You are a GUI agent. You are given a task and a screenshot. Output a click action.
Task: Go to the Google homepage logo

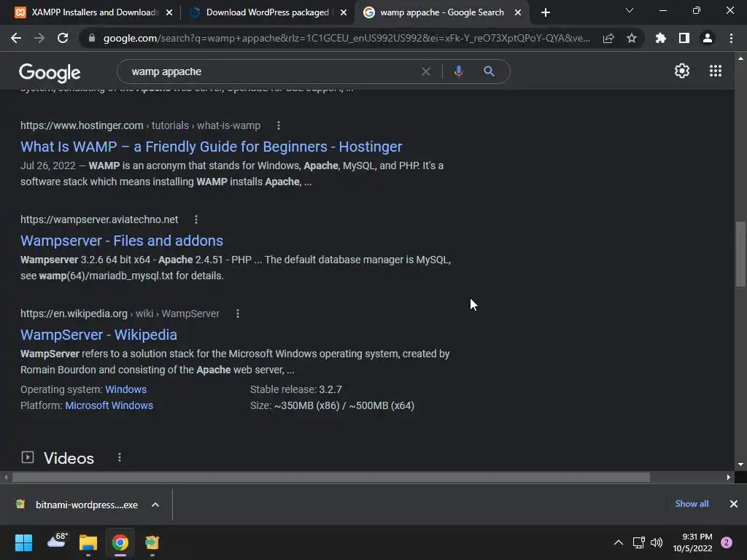click(x=50, y=72)
